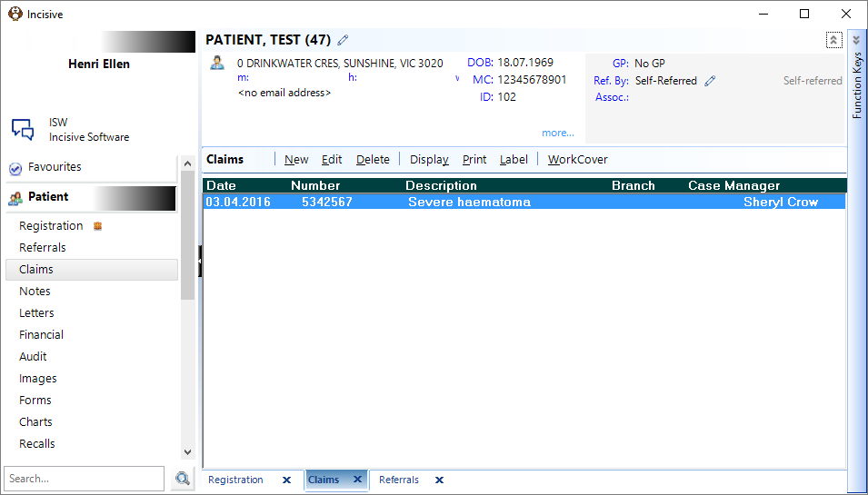The width and height of the screenshot is (868, 495).
Task: Click the pencil icon next to Self-Referred
Action: point(710,82)
